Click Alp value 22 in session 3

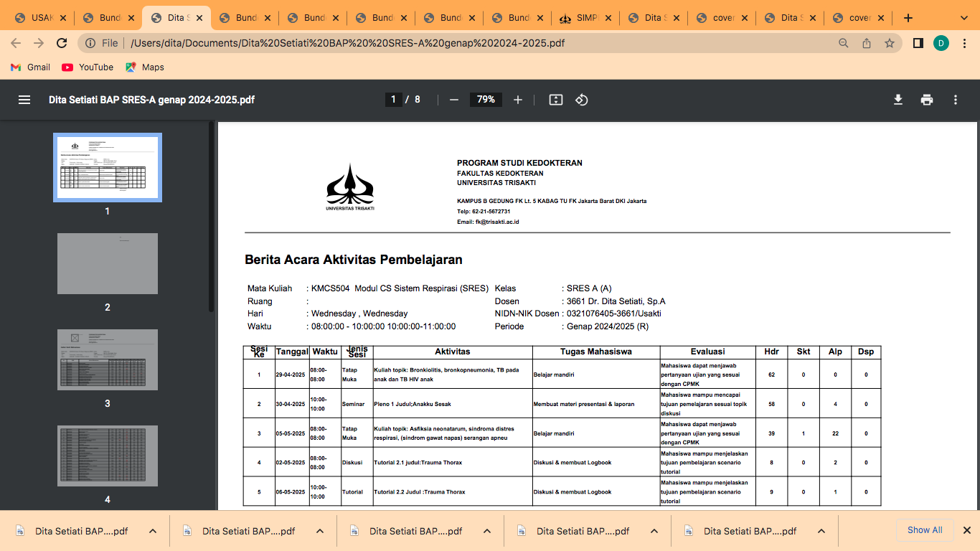click(x=835, y=433)
